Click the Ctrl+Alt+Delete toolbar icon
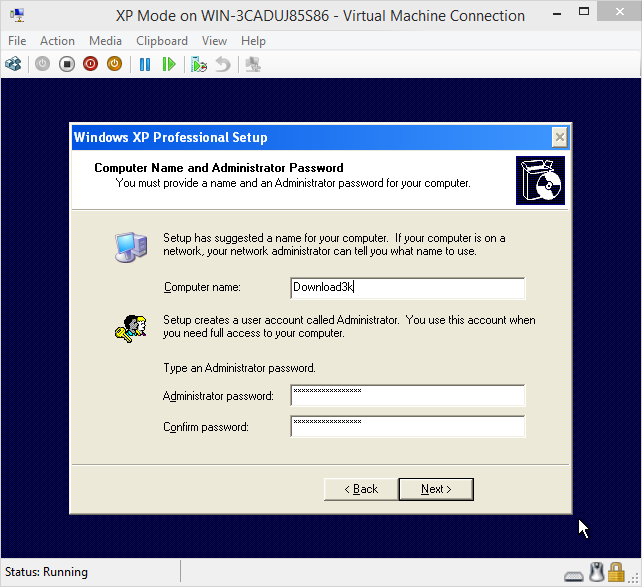Screen dimensions: 642x587 [13, 64]
